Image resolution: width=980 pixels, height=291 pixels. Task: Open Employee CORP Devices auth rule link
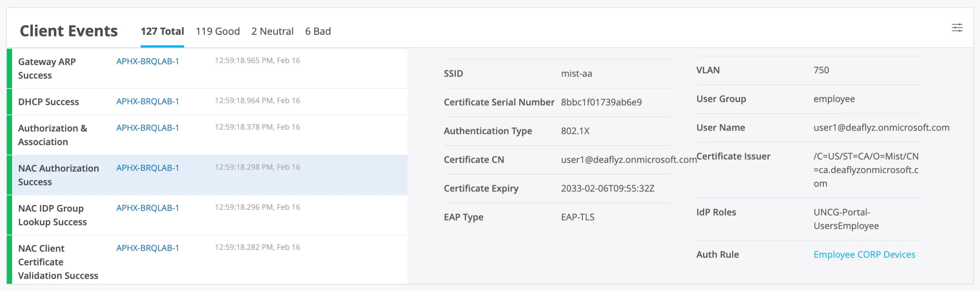864,255
